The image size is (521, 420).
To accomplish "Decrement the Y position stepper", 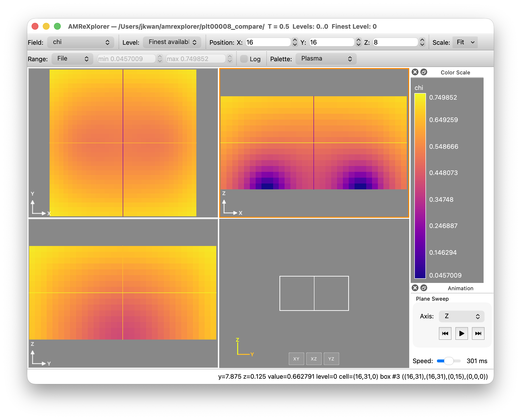I will pyautogui.click(x=358, y=44).
